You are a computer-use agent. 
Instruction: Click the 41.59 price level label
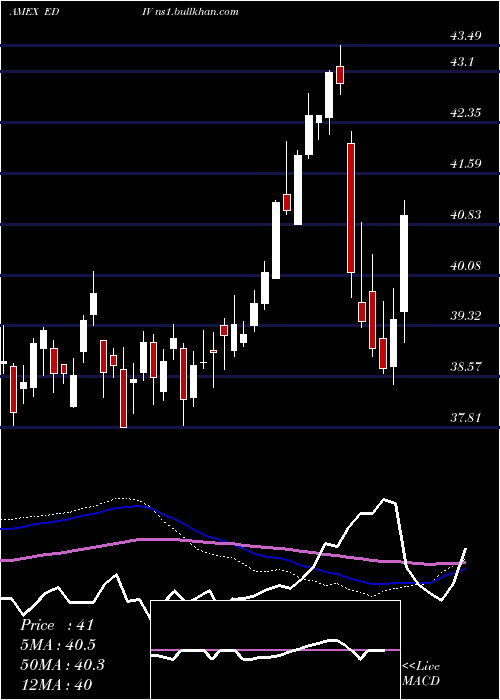[x=466, y=164]
